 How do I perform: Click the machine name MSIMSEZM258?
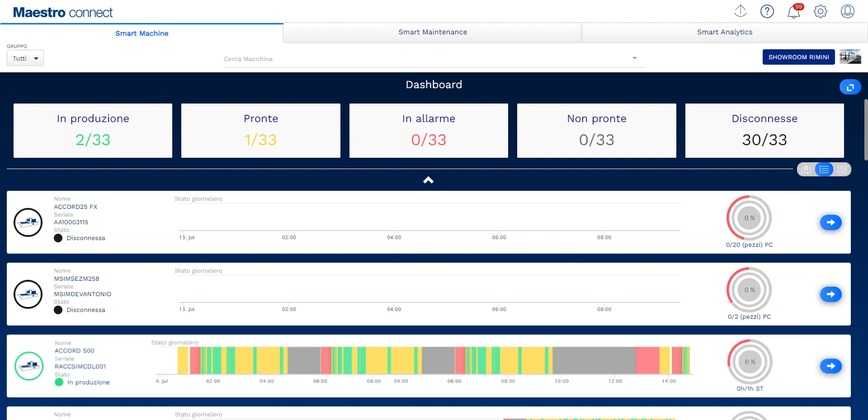point(76,279)
